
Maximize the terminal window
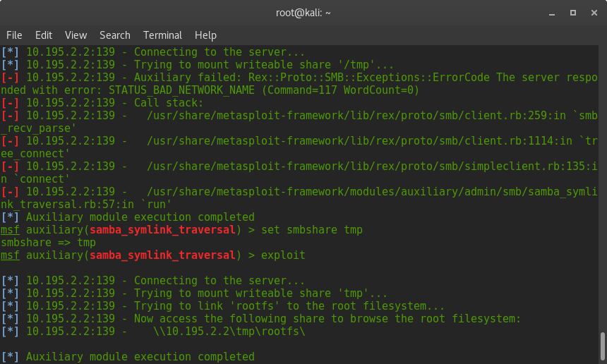[573, 13]
